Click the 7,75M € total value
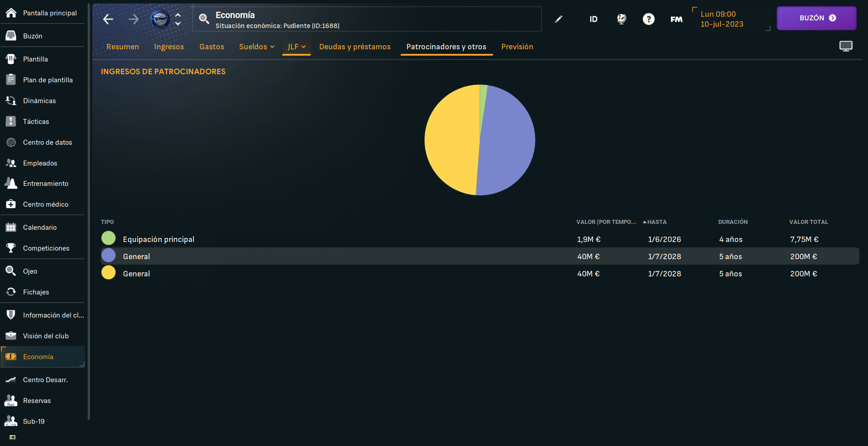 (804, 239)
